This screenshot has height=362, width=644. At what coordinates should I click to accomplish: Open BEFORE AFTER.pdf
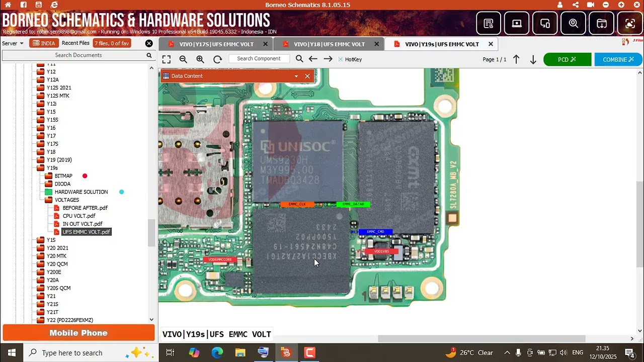coord(85,208)
